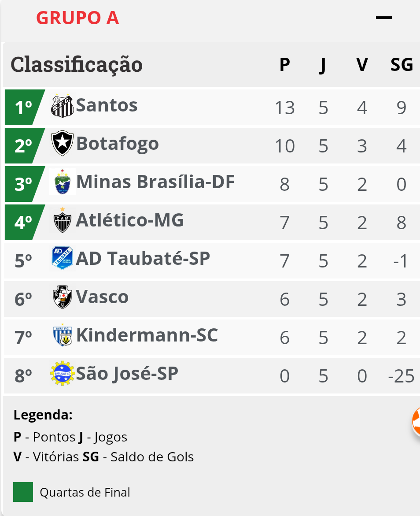The width and height of the screenshot is (420, 516).
Task: Select the P points column header
Action: [285, 64]
